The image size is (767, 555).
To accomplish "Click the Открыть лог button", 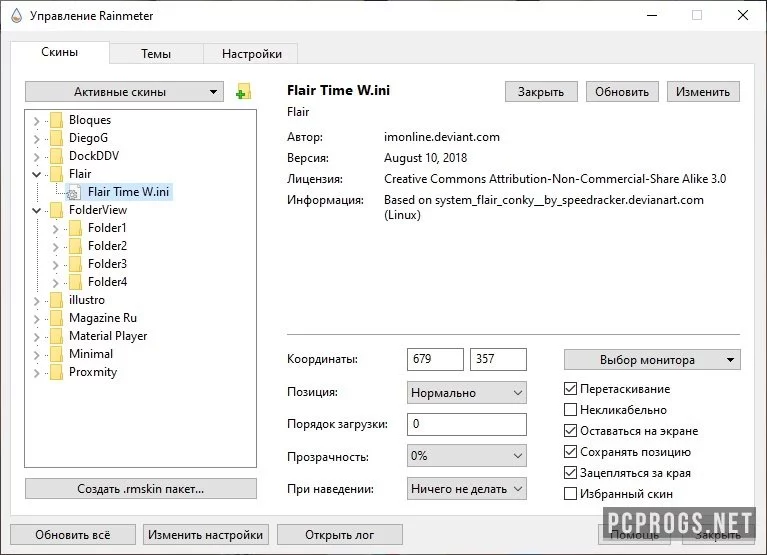I will click(x=339, y=534).
